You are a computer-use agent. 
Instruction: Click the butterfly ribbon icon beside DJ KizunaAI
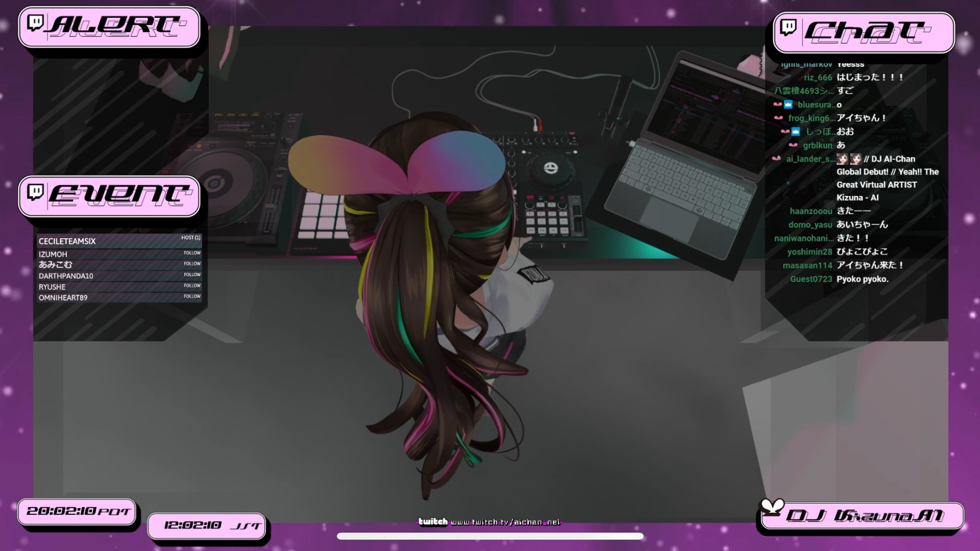[x=772, y=507]
